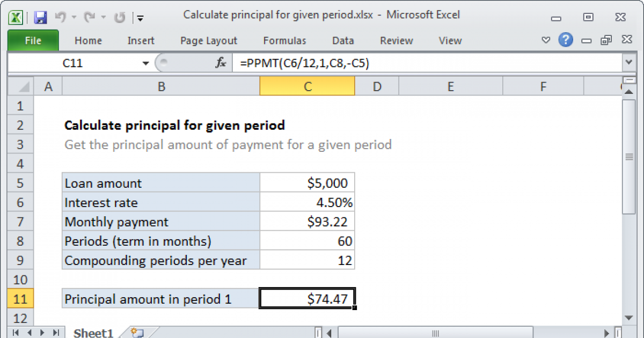Screen dimensions: 644x338
Task: Select the cell containing 12 compounding periods
Action: point(308,260)
